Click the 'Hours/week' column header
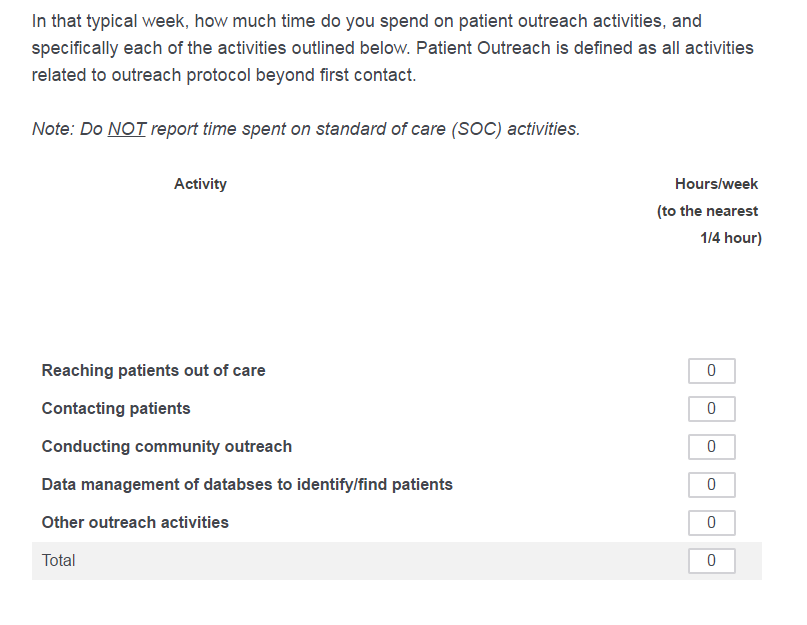807x625 pixels. 716,184
